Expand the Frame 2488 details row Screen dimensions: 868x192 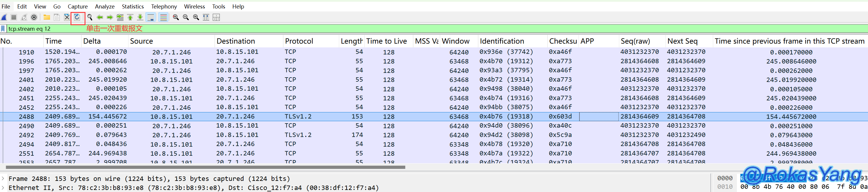tap(3, 179)
